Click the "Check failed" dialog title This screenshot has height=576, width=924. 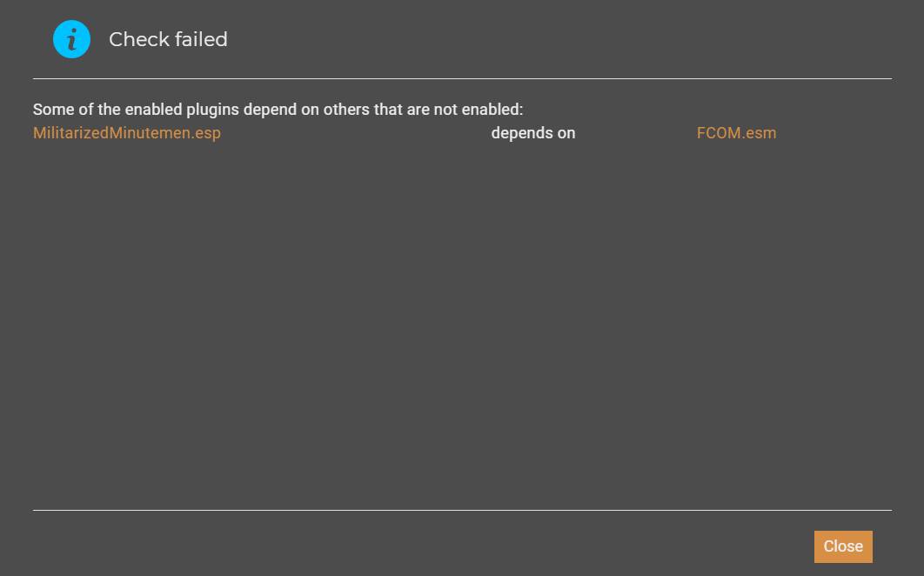pos(168,39)
